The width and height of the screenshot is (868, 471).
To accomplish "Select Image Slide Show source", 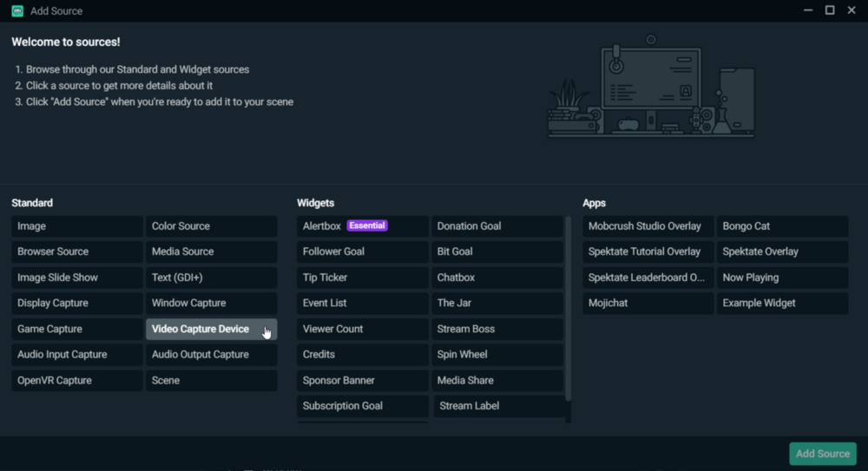I will (77, 278).
